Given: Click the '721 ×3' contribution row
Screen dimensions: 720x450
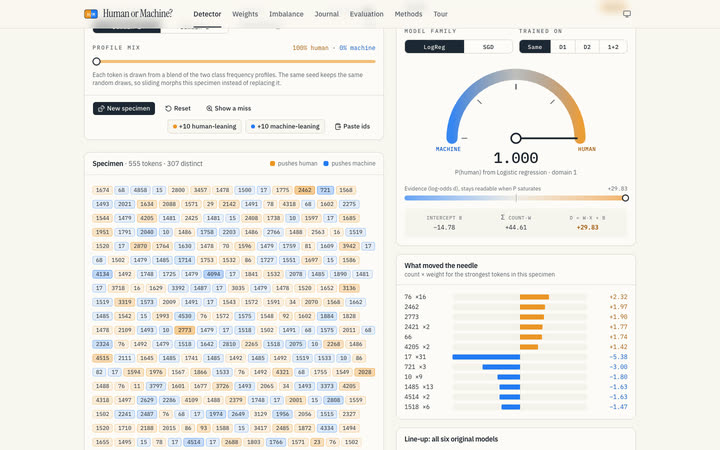Looking at the screenshot, I should 516,367.
